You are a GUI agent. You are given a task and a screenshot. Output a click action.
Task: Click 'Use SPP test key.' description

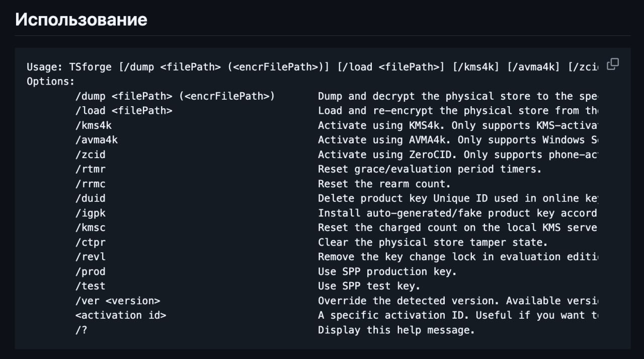click(369, 286)
